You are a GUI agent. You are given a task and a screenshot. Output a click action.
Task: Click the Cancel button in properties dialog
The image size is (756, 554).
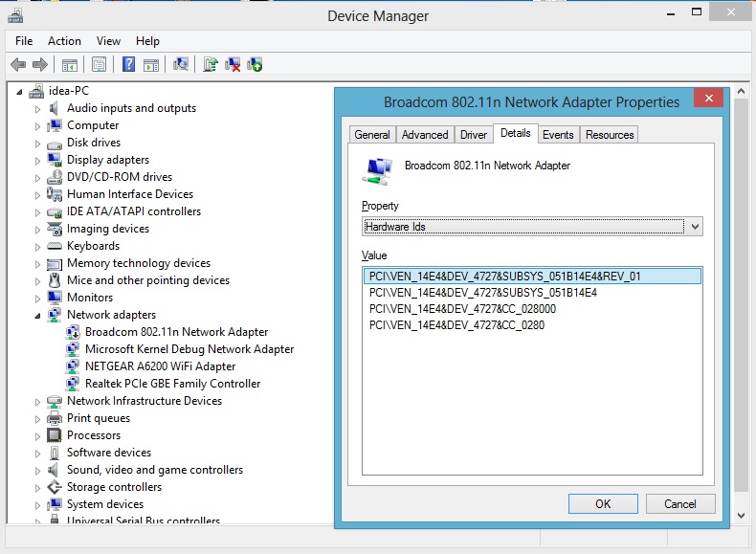[680, 504]
